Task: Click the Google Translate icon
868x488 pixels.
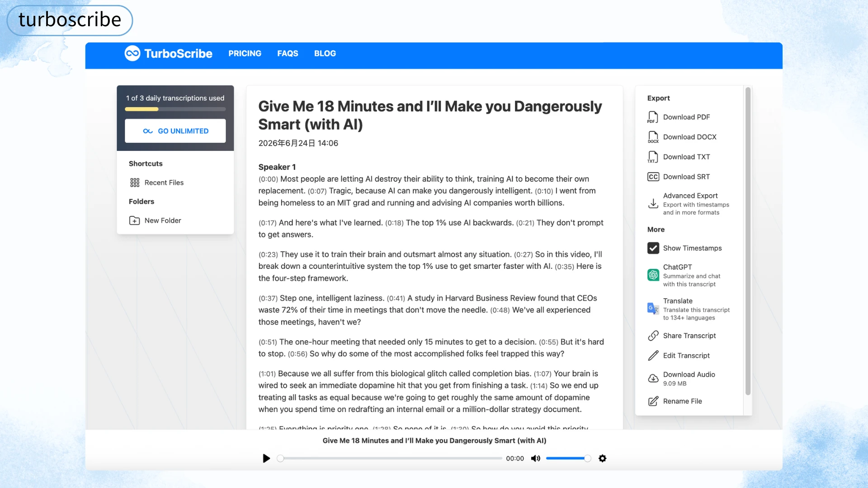Action: [653, 309]
